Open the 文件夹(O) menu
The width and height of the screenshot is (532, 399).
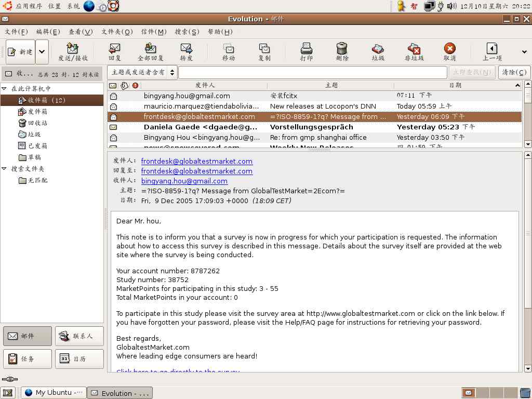tap(117, 32)
